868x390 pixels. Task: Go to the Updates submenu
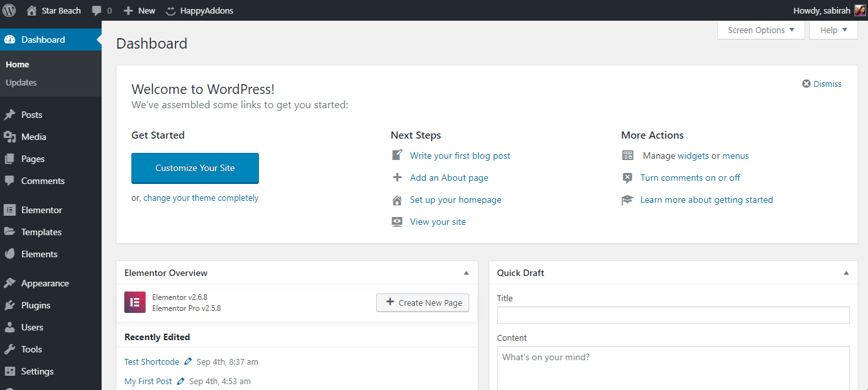click(21, 82)
